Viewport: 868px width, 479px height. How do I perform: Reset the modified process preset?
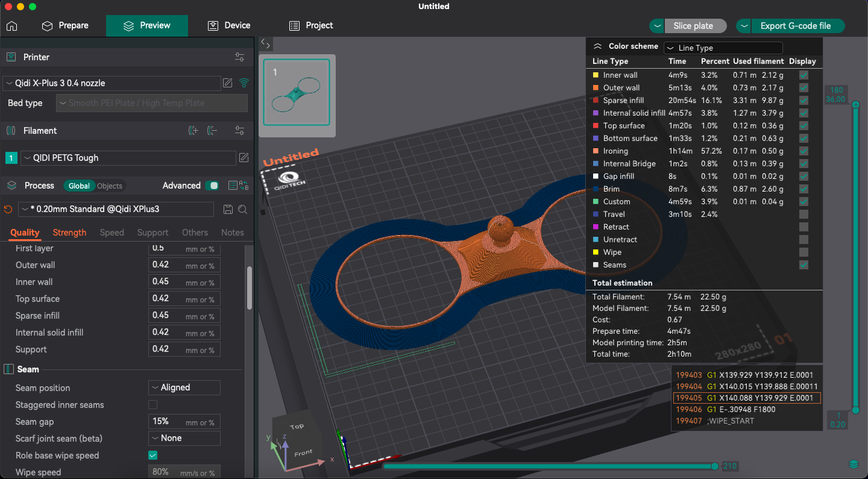tap(8, 210)
